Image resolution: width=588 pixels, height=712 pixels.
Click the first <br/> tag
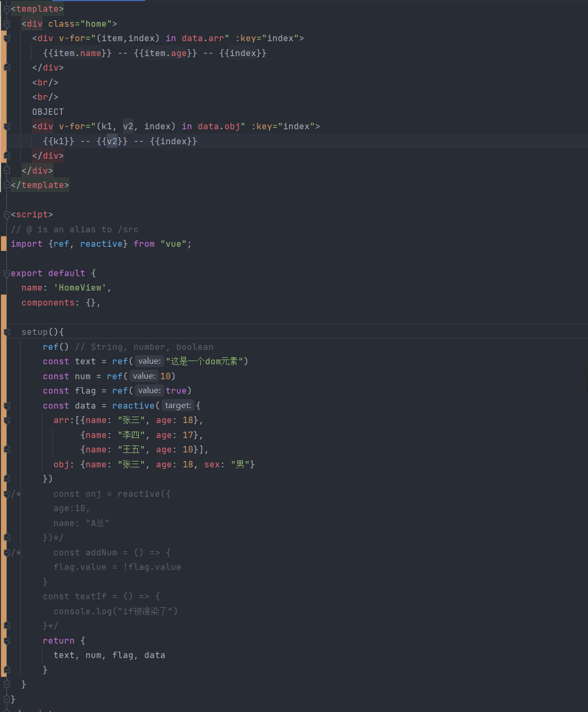tap(45, 83)
